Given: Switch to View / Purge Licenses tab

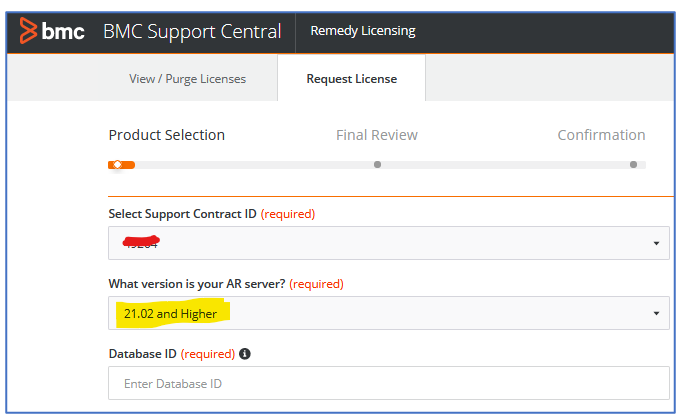Looking at the screenshot, I should pyautogui.click(x=187, y=79).
